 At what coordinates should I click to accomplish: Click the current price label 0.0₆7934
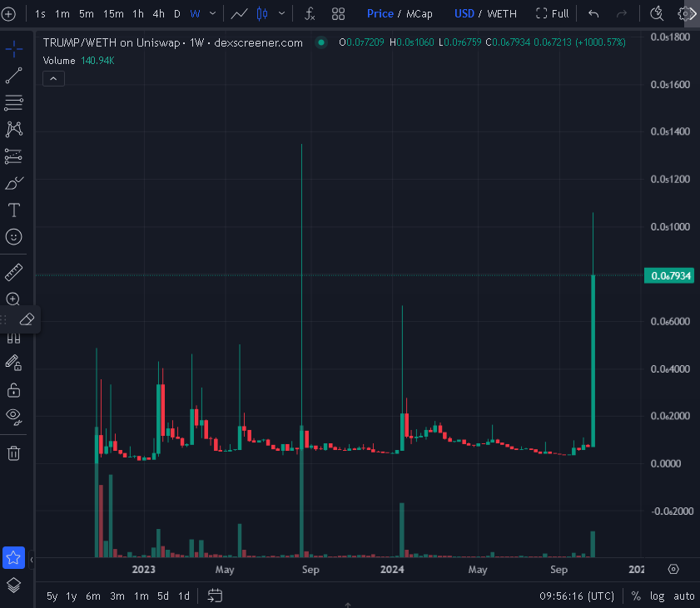668,275
